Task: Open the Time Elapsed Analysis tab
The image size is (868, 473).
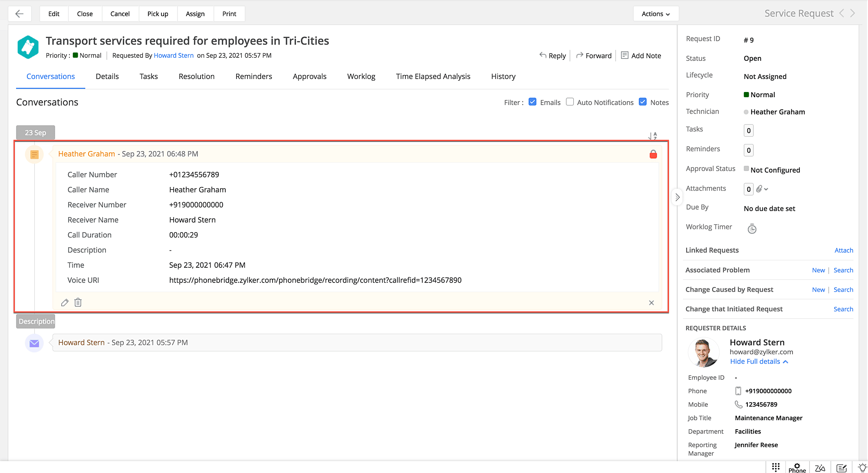Action: [x=433, y=76]
